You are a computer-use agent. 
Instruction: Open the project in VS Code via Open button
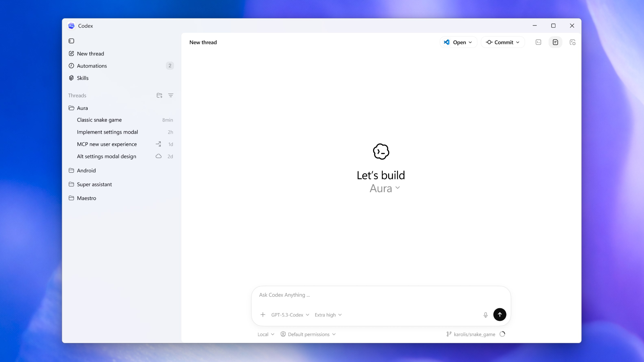click(458, 42)
